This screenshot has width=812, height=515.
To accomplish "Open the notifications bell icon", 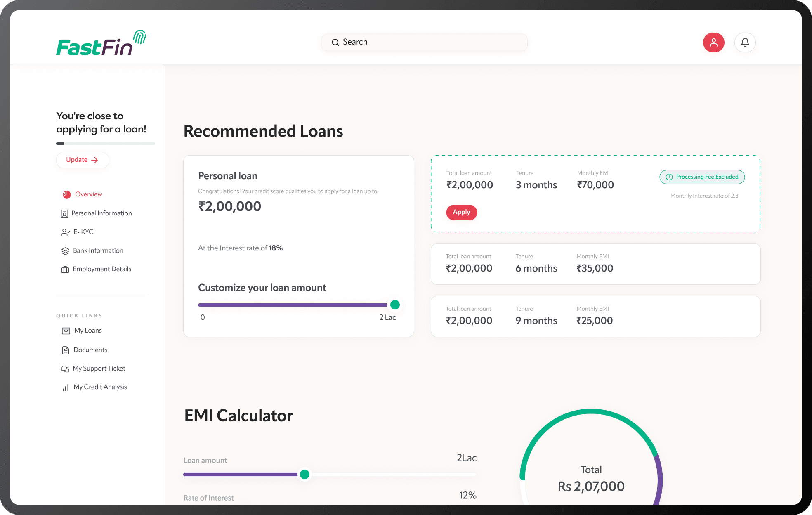I will point(745,43).
